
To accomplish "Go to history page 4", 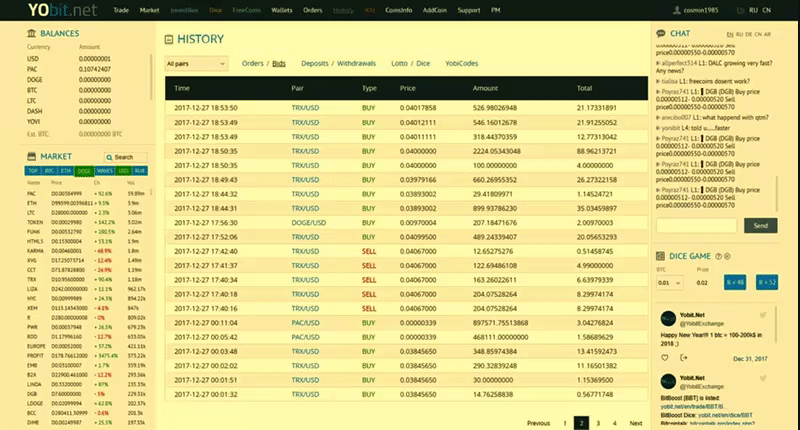I will tap(614, 423).
